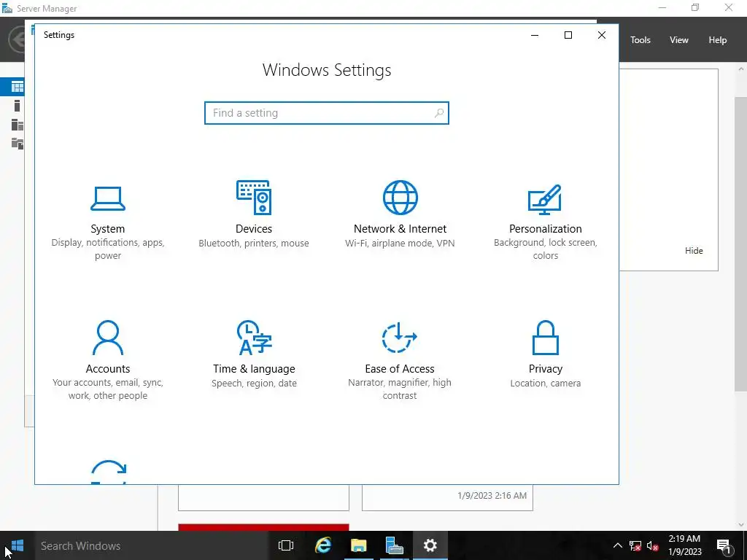
Task: Open File Explorer from taskbar
Action: click(358, 545)
